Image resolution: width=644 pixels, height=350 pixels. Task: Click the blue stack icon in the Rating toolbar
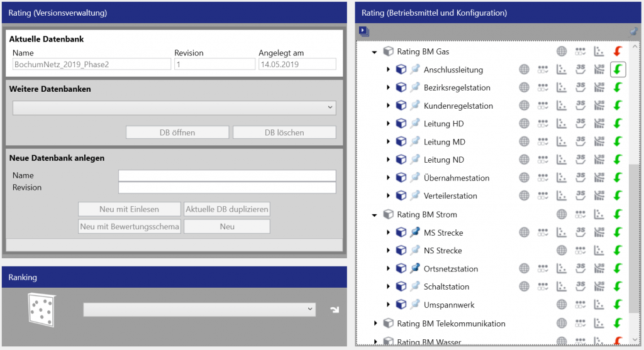pyautogui.click(x=364, y=31)
